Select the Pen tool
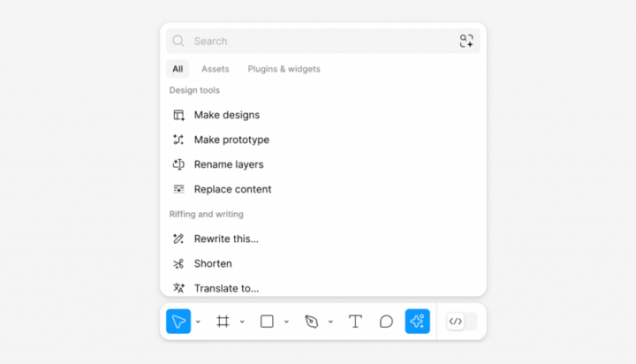Image resolution: width=636 pixels, height=364 pixels. tap(311, 322)
